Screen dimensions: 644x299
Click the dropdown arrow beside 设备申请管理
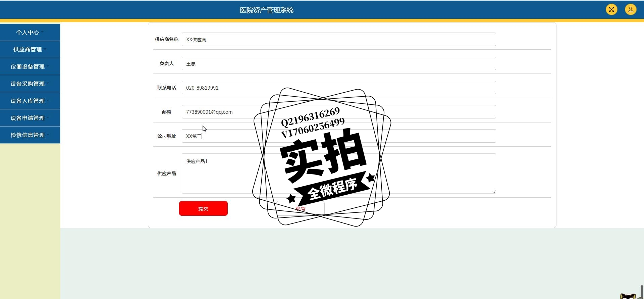(x=48, y=117)
